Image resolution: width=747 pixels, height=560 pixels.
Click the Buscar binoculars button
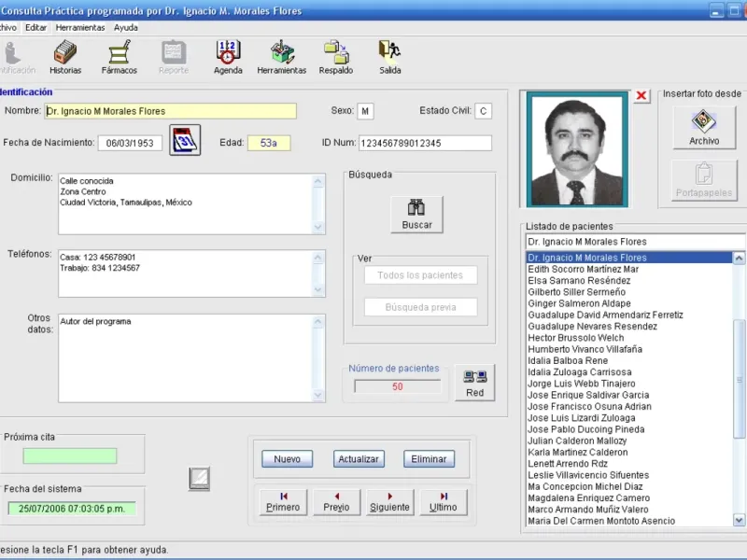click(416, 214)
